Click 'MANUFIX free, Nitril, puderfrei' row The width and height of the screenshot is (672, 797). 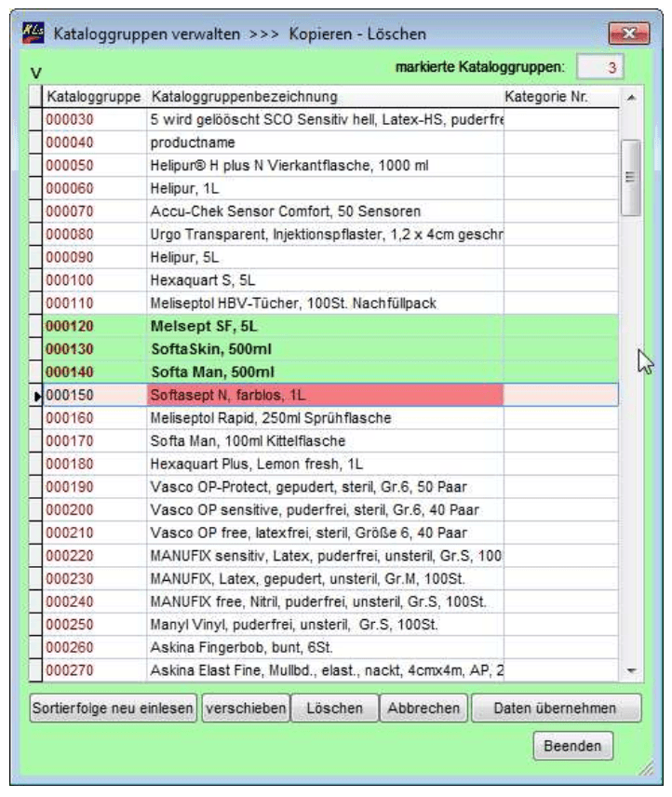click(x=325, y=601)
